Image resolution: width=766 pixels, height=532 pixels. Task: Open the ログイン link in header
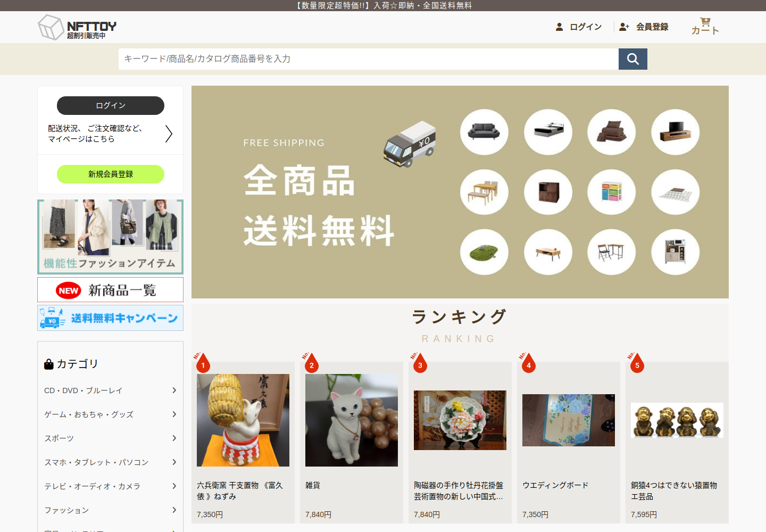(x=586, y=27)
